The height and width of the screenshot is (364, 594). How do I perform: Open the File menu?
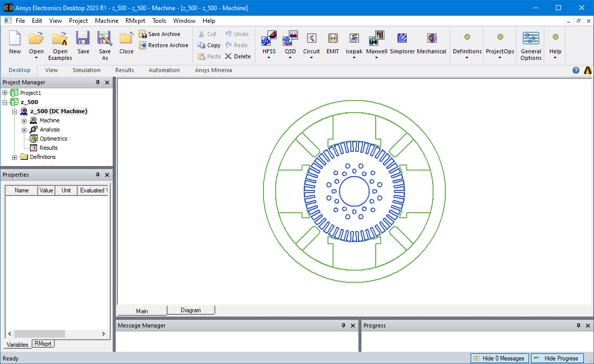tap(20, 21)
